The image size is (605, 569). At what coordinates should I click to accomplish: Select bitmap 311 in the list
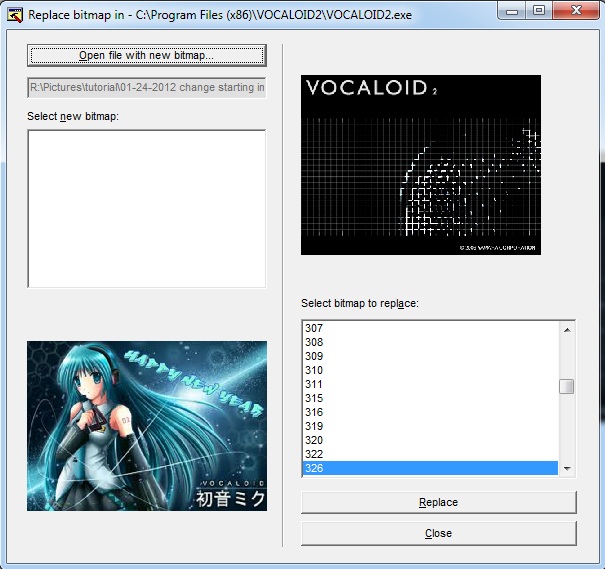pyautogui.click(x=430, y=384)
